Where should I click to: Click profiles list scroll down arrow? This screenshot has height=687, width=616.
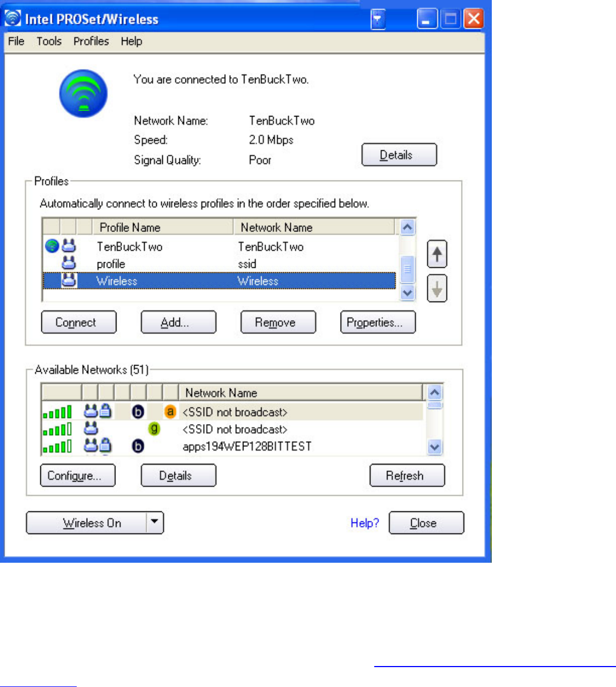pos(407,293)
